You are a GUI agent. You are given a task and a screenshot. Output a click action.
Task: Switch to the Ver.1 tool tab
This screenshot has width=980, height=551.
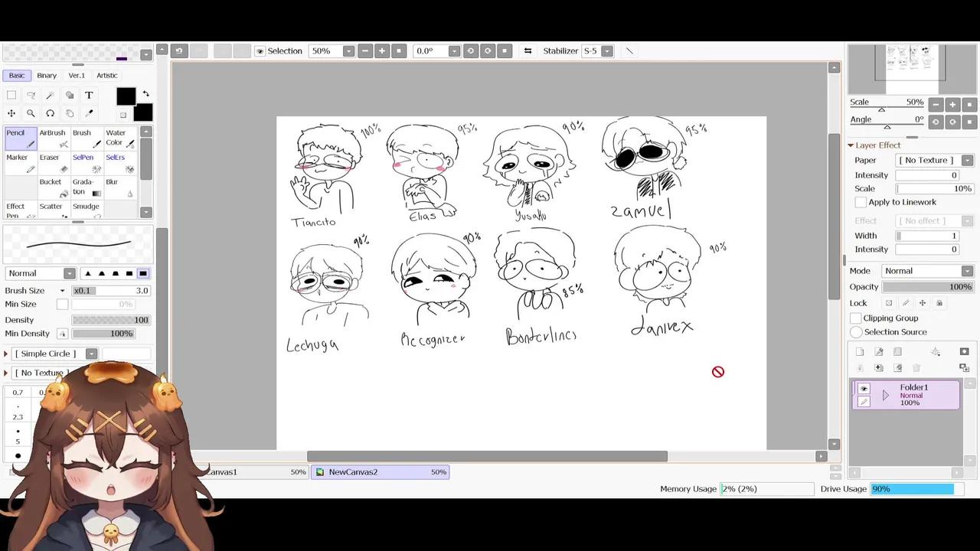(x=77, y=76)
